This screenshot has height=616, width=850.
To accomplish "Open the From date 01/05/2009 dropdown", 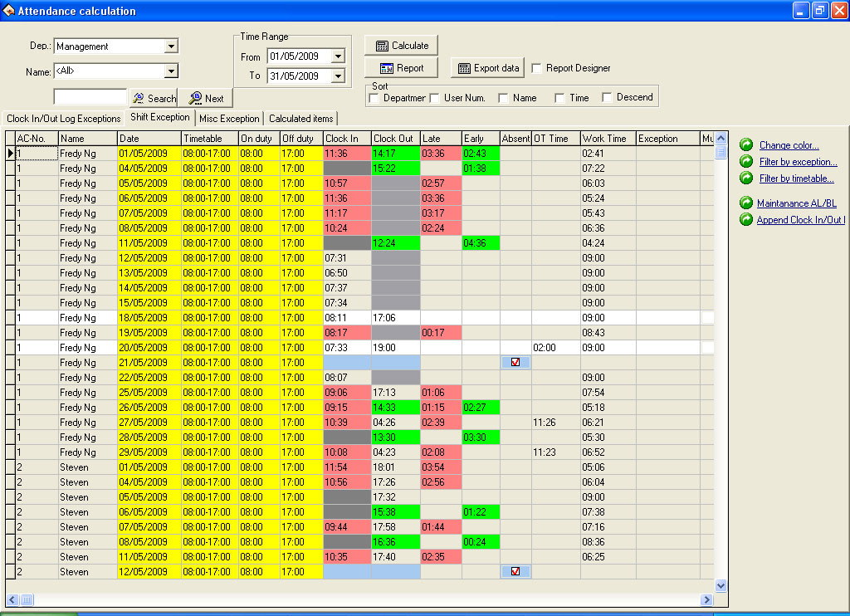I will click(338, 57).
